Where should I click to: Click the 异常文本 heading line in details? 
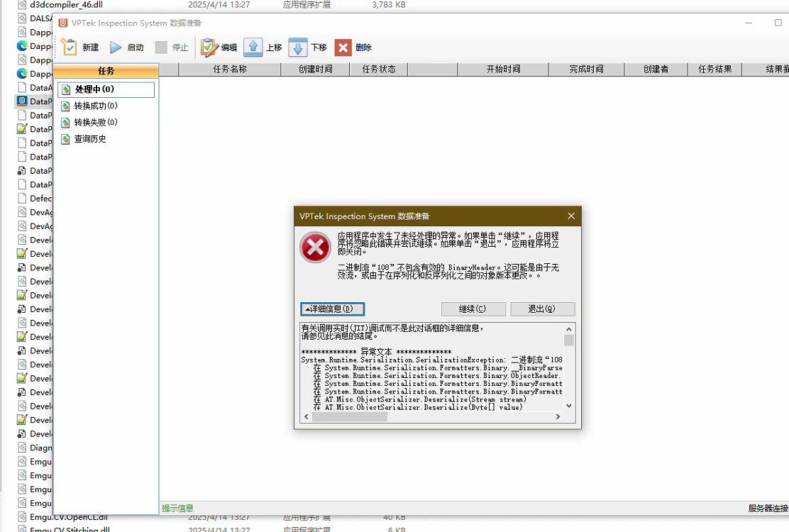[376, 352]
